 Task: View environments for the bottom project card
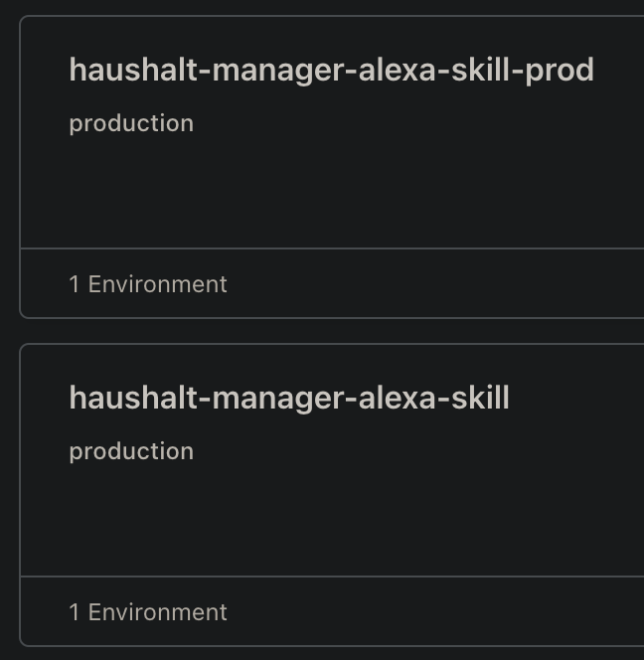click(148, 612)
